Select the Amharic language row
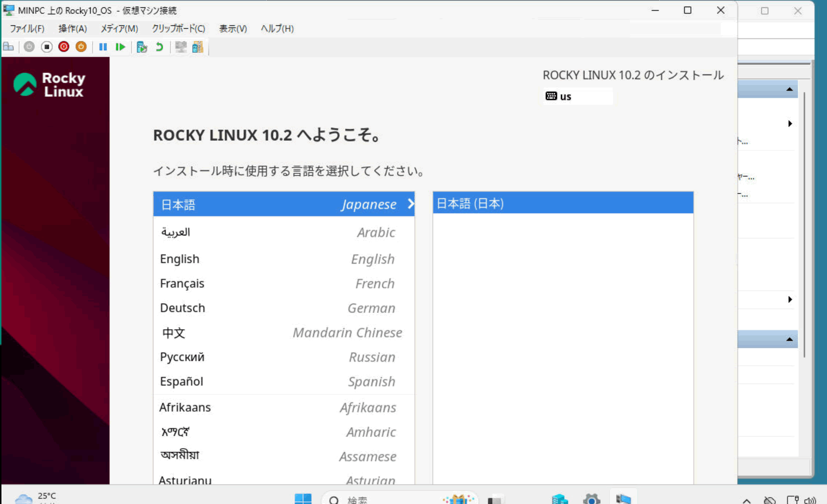Screen dimensions: 827x504 (x=284, y=432)
